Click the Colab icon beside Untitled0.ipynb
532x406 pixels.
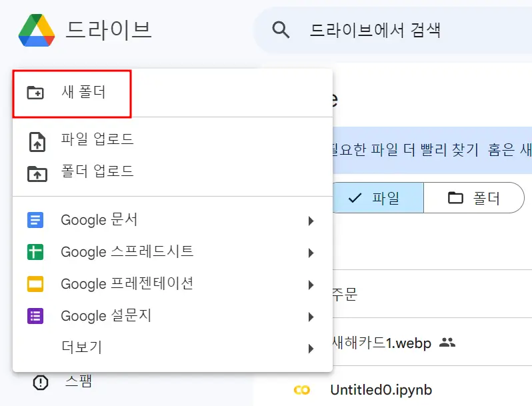[301, 391]
